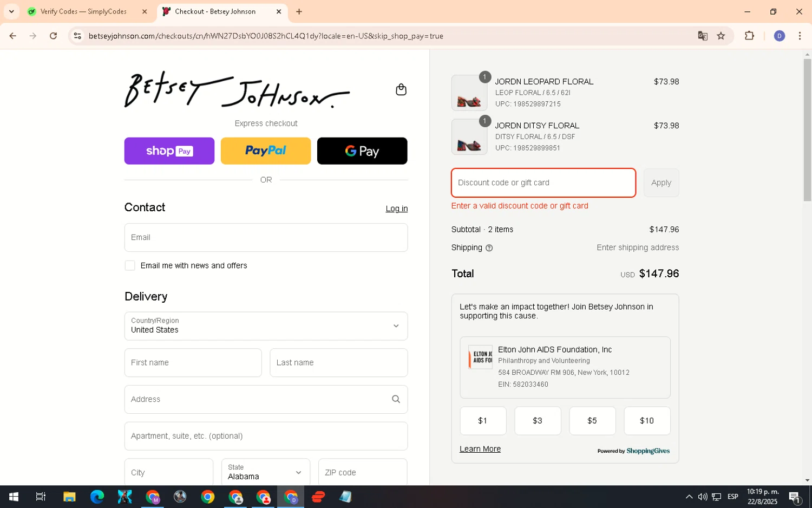The height and width of the screenshot is (508, 812).
Task: Click the Apply discount button
Action: click(661, 183)
